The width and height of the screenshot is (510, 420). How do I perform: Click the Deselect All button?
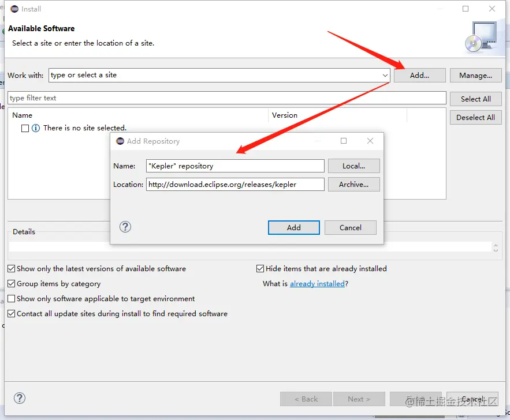(x=475, y=118)
